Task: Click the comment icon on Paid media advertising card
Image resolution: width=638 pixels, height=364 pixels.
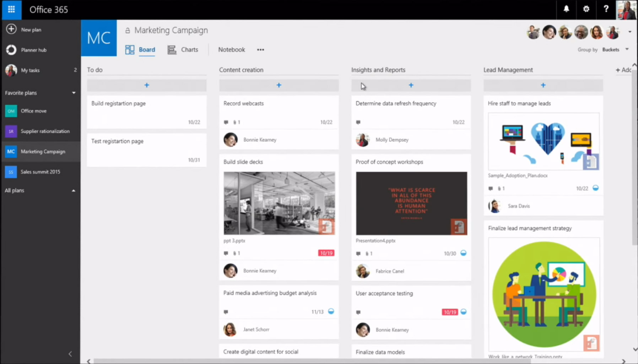Action: pos(226,312)
